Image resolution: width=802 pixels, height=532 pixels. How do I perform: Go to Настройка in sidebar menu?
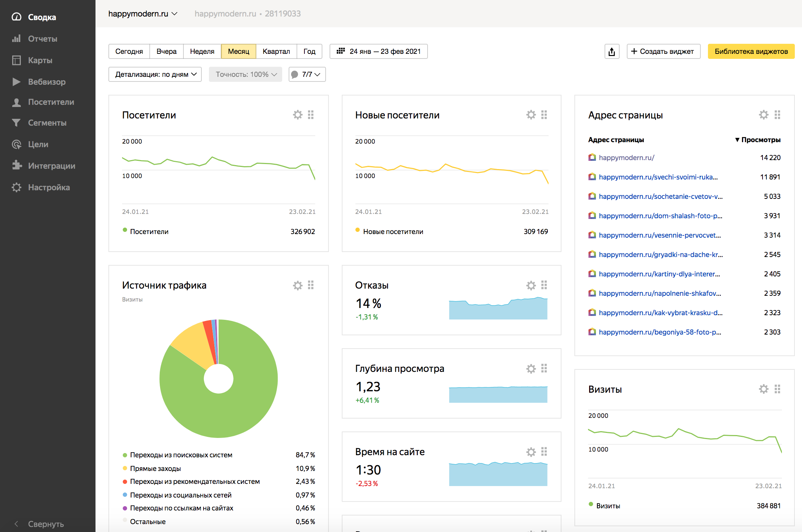pos(49,187)
